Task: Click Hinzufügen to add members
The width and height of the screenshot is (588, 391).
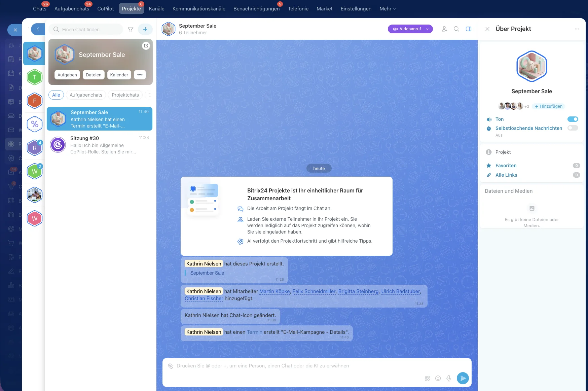Action: point(549,106)
